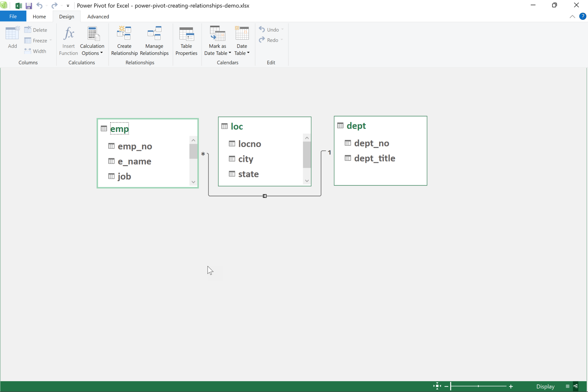The height and width of the screenshot is (392, 588).
Task: Open the help question mark icon
Action: 583,16
